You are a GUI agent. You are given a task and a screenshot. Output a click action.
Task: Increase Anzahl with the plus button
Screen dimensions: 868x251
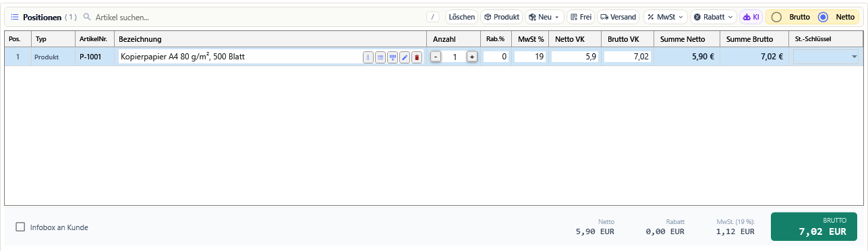tap(472, 57)
